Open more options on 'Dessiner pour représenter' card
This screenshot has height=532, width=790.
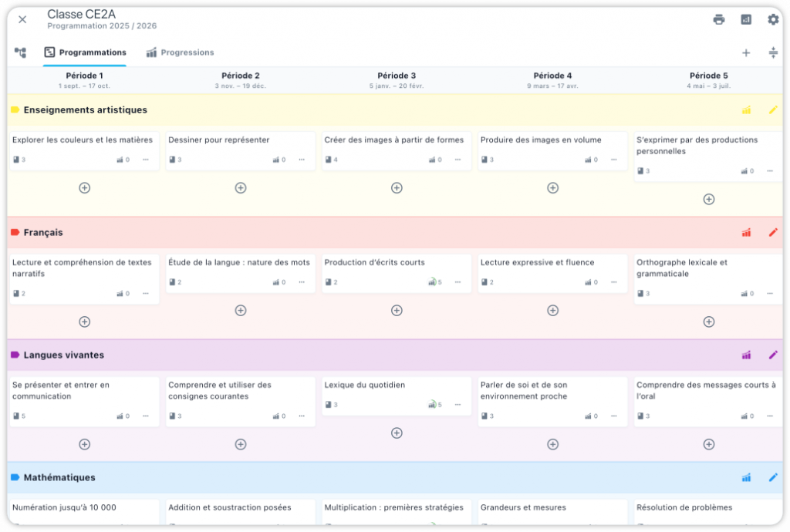[302, 160]
